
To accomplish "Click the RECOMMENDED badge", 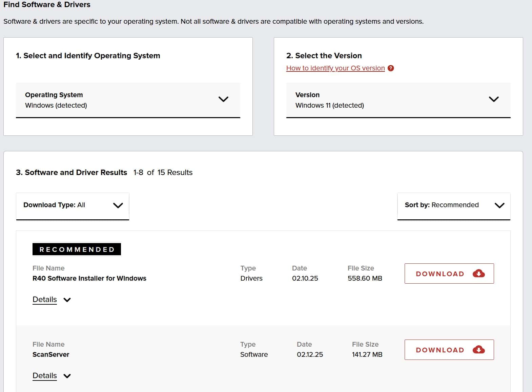I will (77, 249).
